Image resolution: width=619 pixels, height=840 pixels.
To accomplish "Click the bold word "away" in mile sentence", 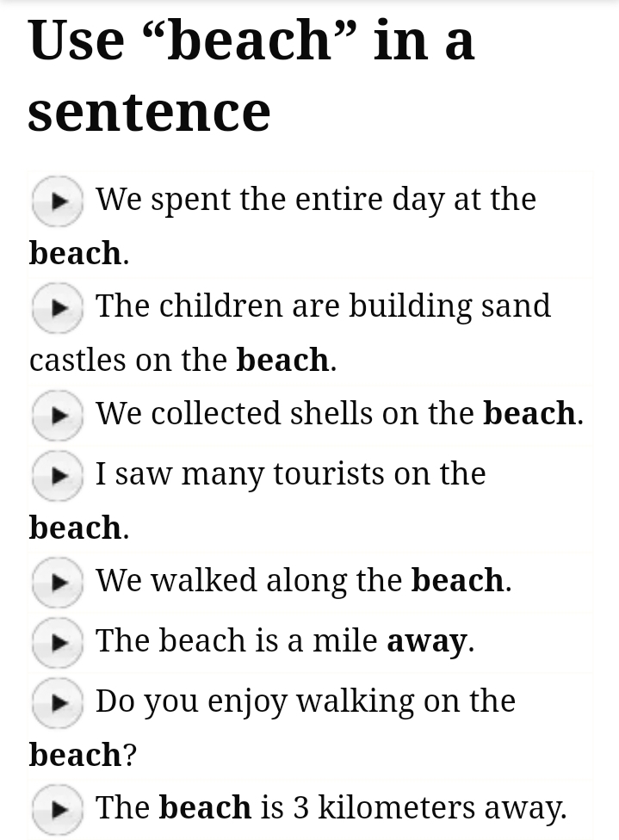I will [x=427, y=641].
